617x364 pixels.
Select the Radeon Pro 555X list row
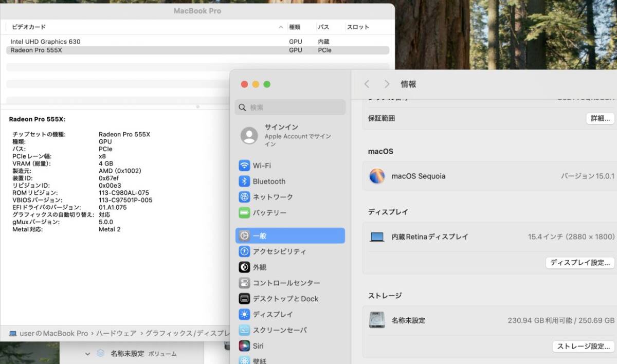197,50
